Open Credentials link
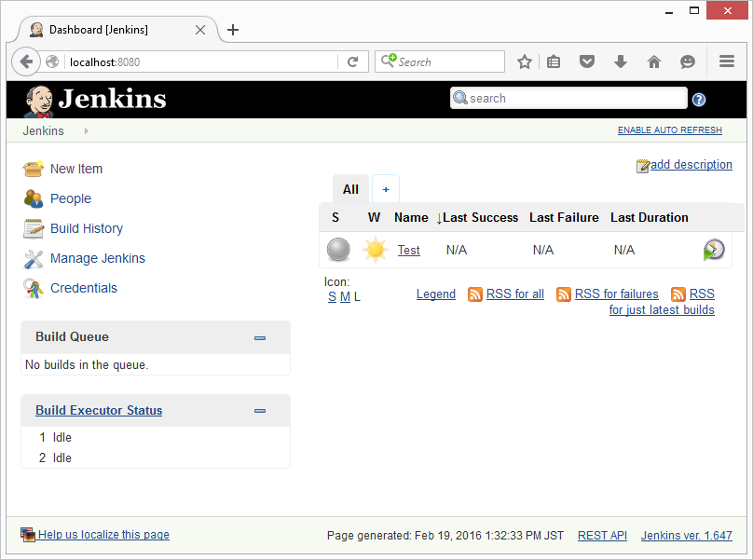 point(84,288)
